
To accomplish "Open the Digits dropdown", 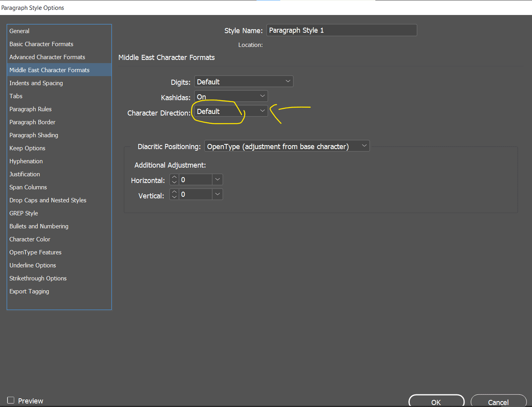I will [x=244, y=81].
